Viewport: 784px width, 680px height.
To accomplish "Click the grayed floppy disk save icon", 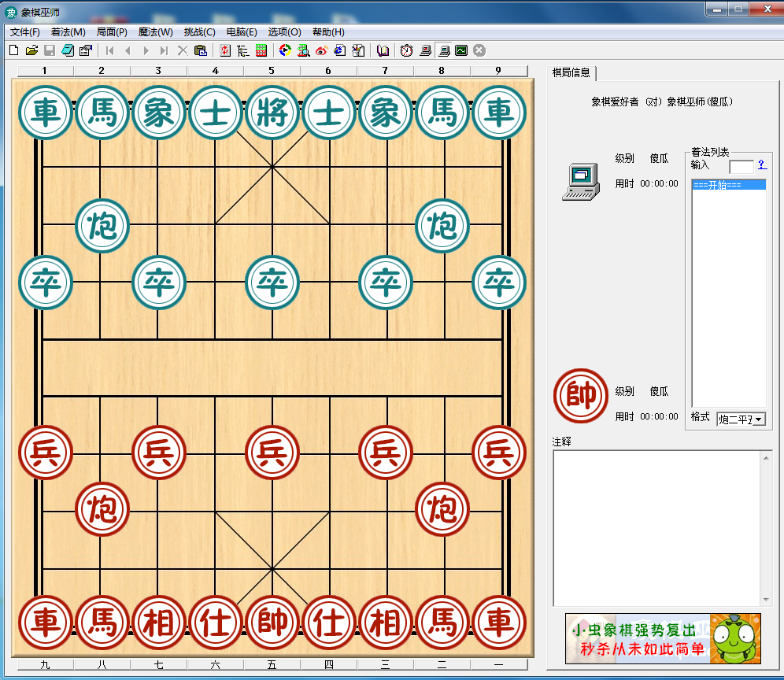I will [50, 50].
